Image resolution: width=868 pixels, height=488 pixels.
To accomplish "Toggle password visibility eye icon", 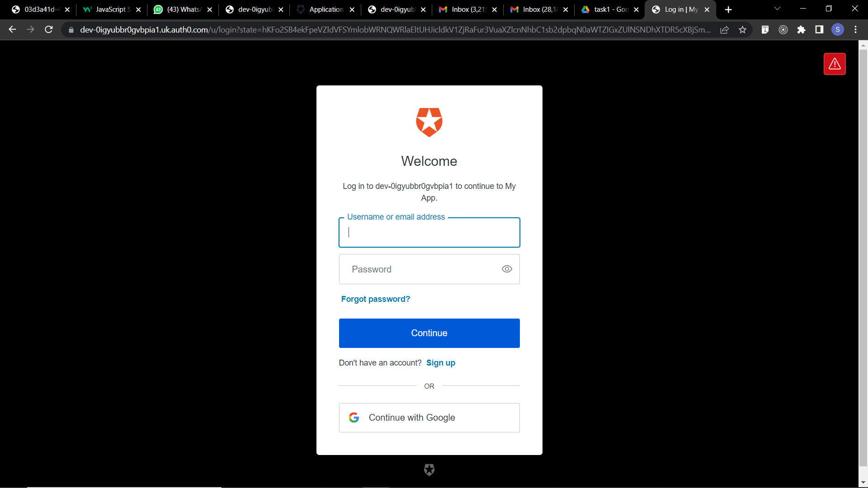I will [507, 269].
